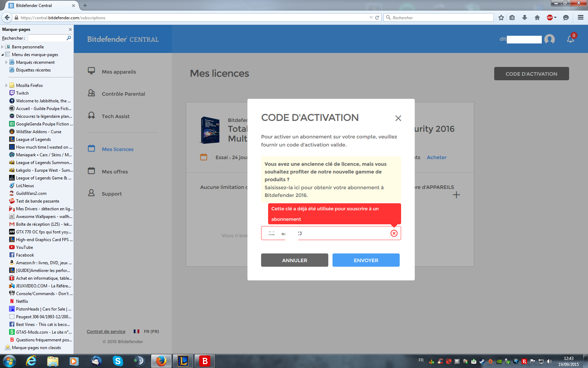Click the plus icon to add devices

click(456, 195)
